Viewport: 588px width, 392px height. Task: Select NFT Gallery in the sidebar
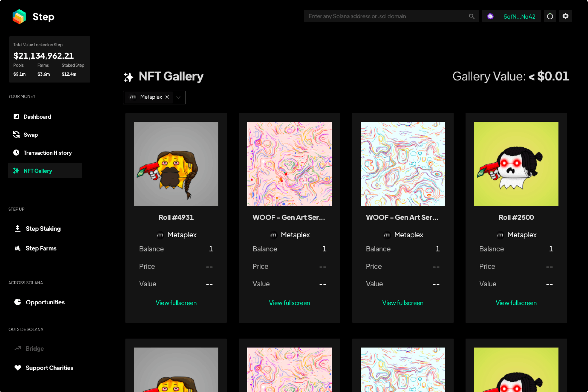click(x=45, y=171)
